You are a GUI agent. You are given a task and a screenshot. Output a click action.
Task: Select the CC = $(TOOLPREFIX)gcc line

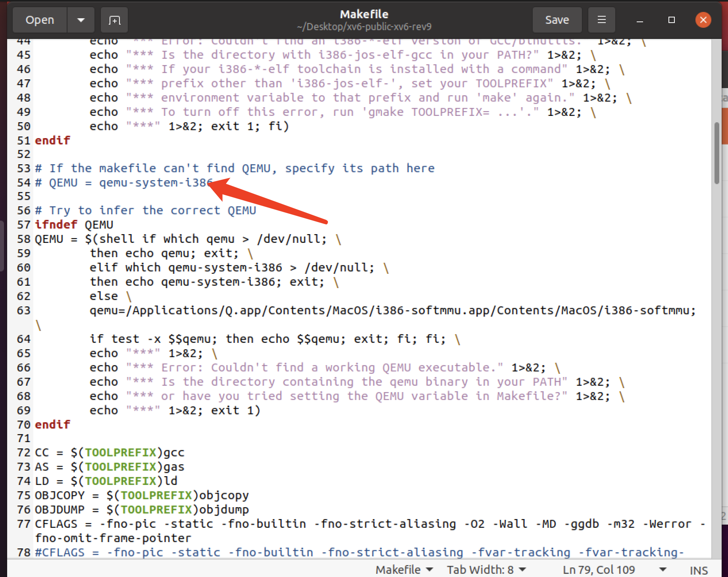109,452
